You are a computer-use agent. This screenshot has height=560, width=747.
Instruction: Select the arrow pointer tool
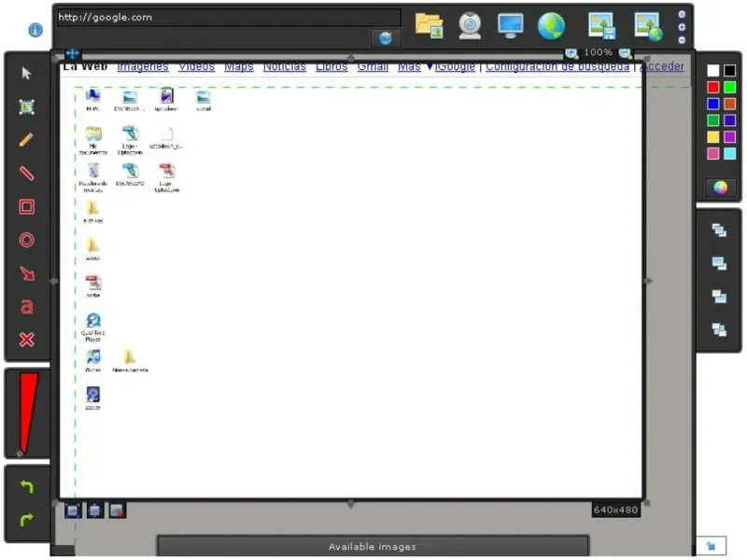tap(27, 74)
